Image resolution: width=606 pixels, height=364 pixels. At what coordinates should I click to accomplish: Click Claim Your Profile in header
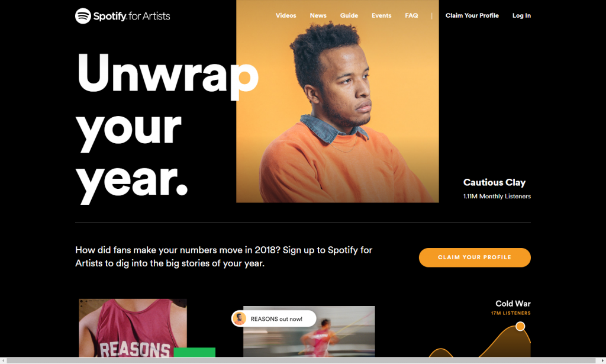(472, 15)
